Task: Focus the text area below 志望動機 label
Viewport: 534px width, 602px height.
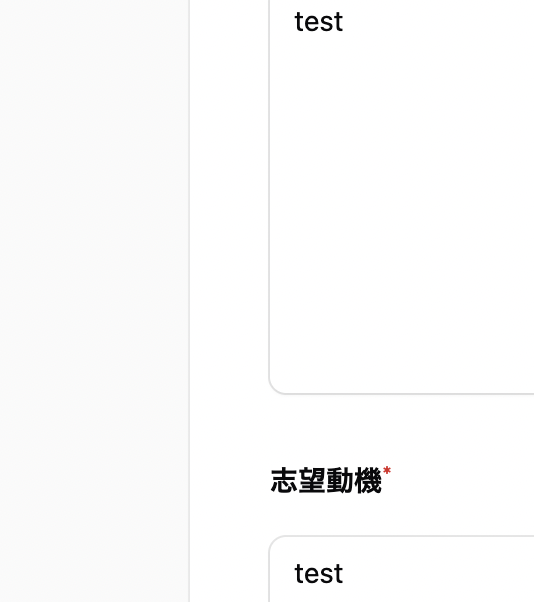Action: pos(402,569)
